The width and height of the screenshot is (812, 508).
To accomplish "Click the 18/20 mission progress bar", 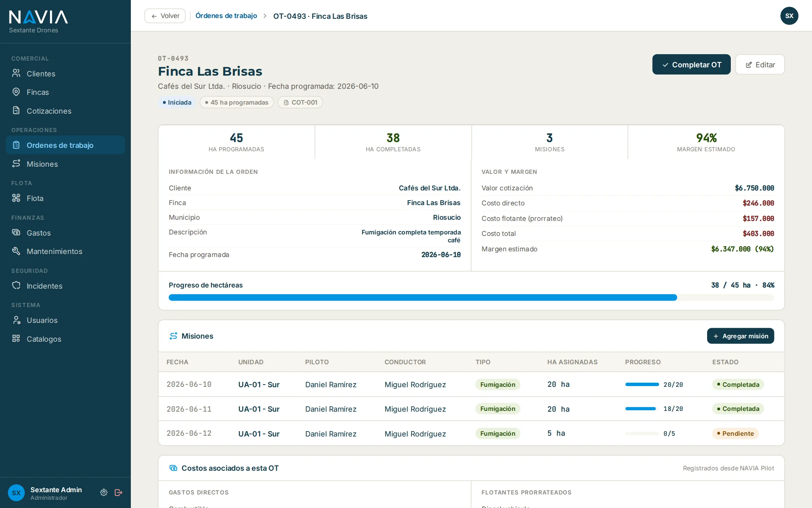I will (x=642, y=409).
